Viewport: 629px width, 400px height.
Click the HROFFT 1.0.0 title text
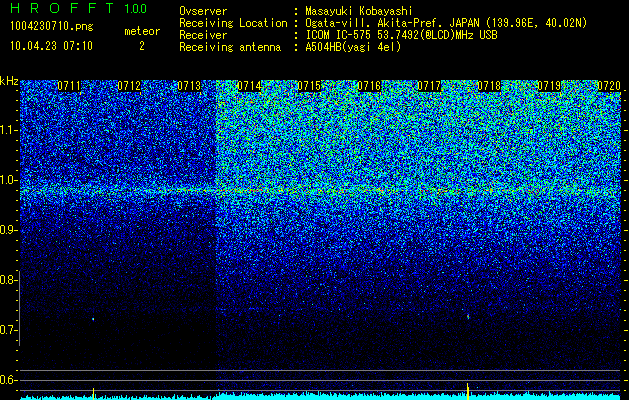point(79,8)
